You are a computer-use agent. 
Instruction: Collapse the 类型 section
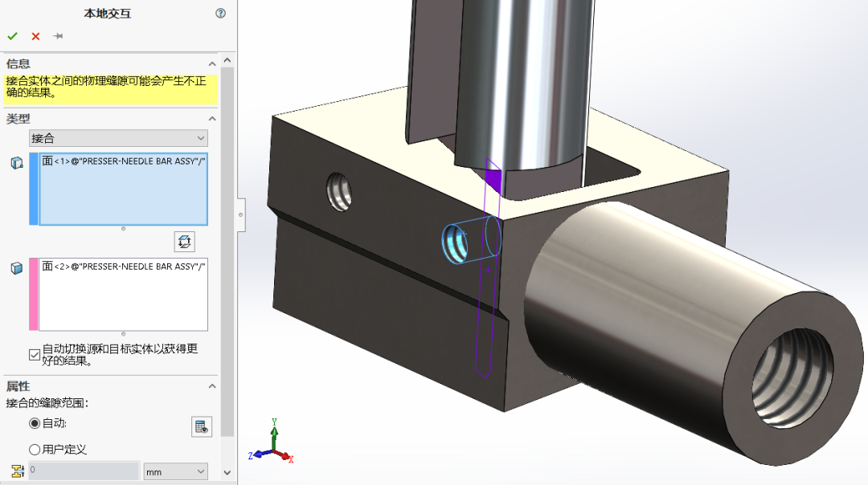click(x=212, y=118)
